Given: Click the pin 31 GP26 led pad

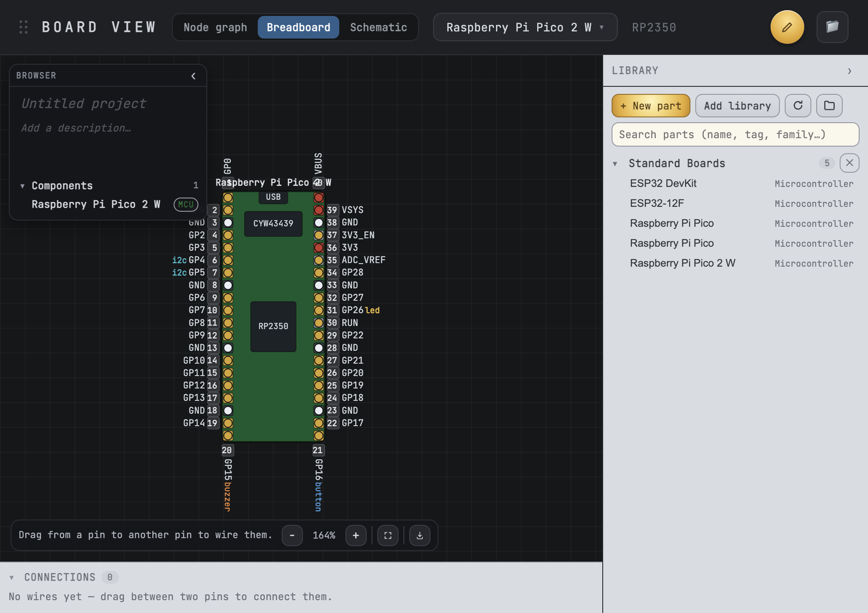Looking at the screenshot, I should point(318,310).
